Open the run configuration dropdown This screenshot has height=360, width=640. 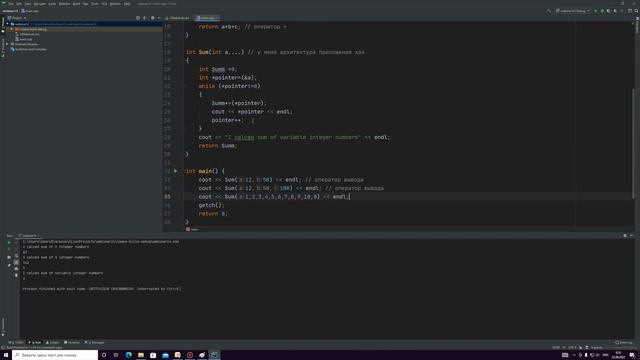[x=573, y=11]
